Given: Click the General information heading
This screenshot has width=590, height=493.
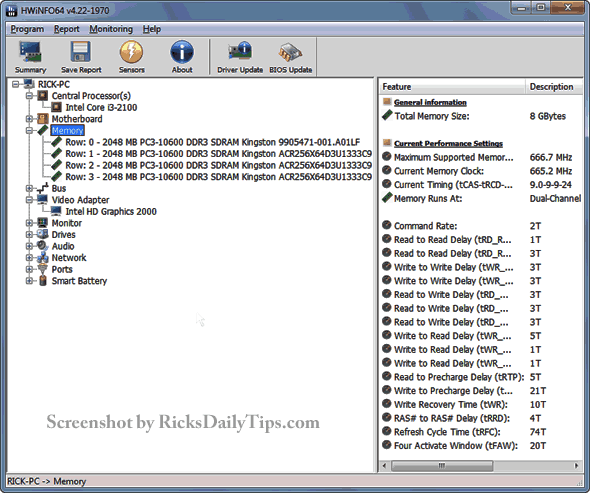Looking at the screenshot, I should click(430, 102).
